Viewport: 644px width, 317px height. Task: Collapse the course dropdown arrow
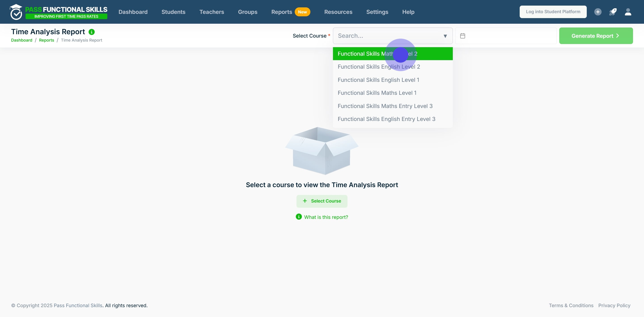point(445,36)
